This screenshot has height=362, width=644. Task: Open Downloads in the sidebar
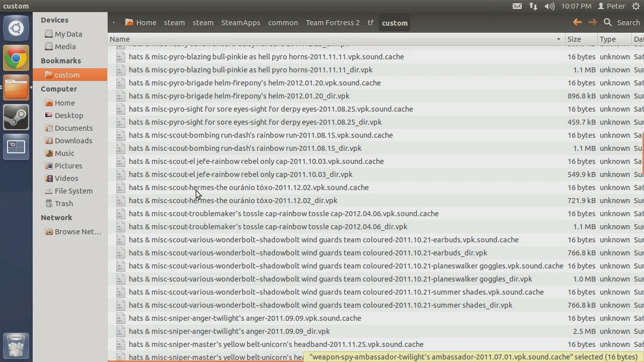pos(69,141)
